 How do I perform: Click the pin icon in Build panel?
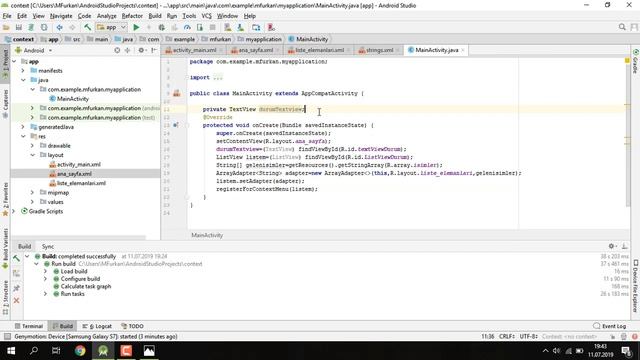coord(16,288)
